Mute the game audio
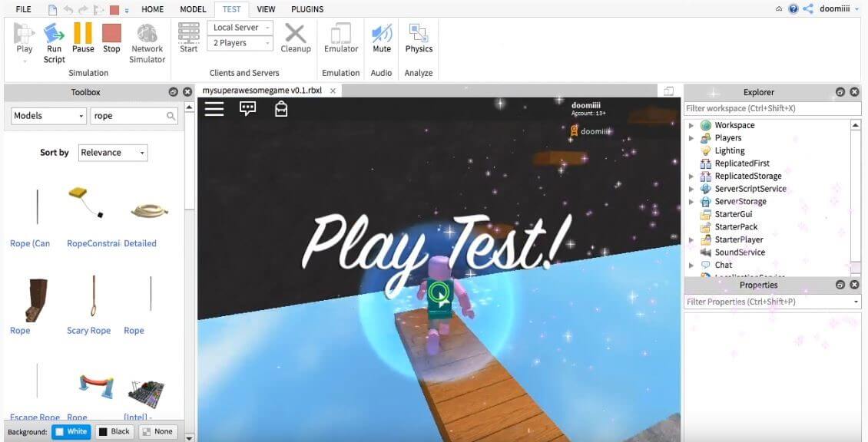The height and width of the screenshot is (442, 868). 381,38
